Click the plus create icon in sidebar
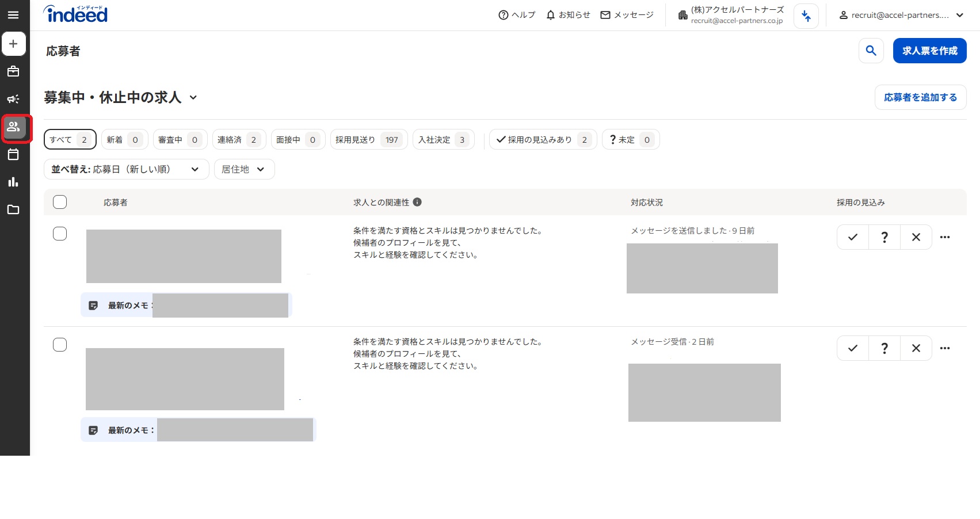Screen dimensions: 980x519 (x=14, y=44)
